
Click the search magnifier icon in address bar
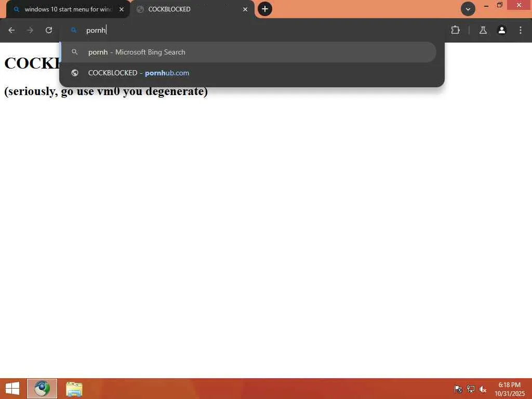pyautogui.click(x=74, y=30)
